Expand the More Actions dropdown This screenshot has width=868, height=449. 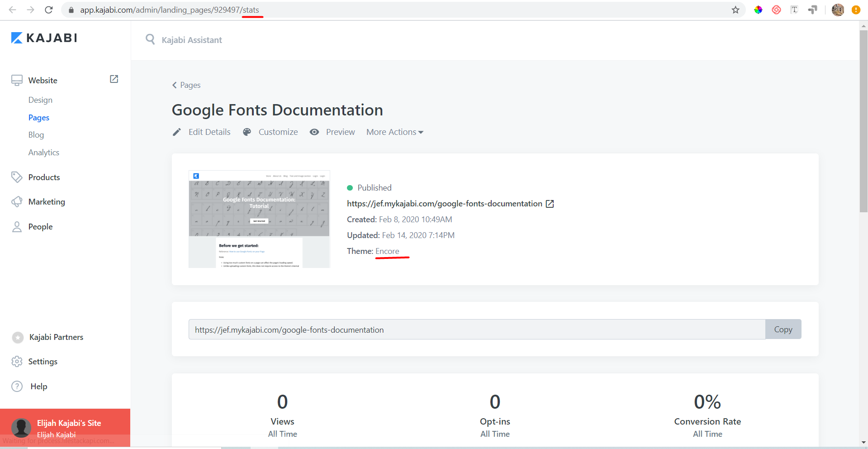394,132
